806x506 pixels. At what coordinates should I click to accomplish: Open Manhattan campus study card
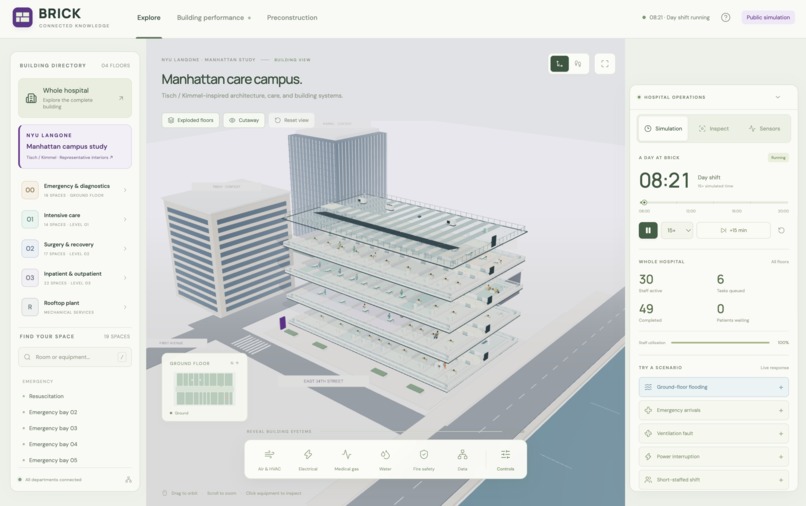(x=75, y=147)
